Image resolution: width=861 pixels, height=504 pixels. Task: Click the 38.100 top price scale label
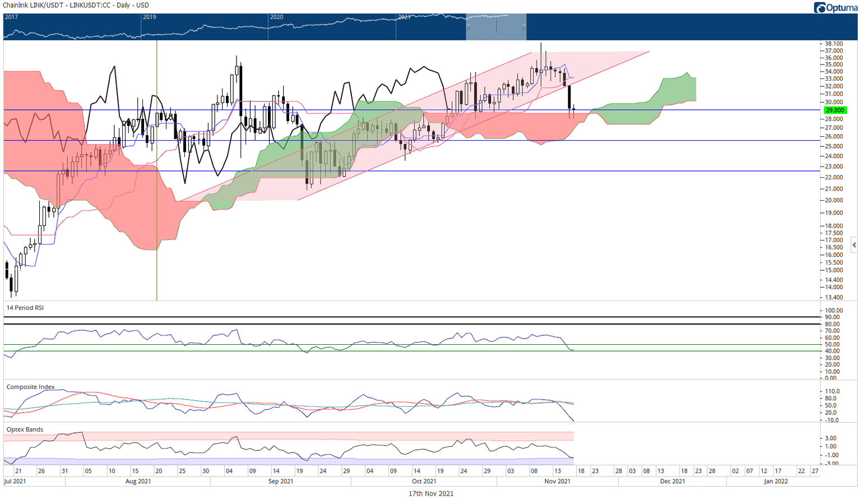834,44
